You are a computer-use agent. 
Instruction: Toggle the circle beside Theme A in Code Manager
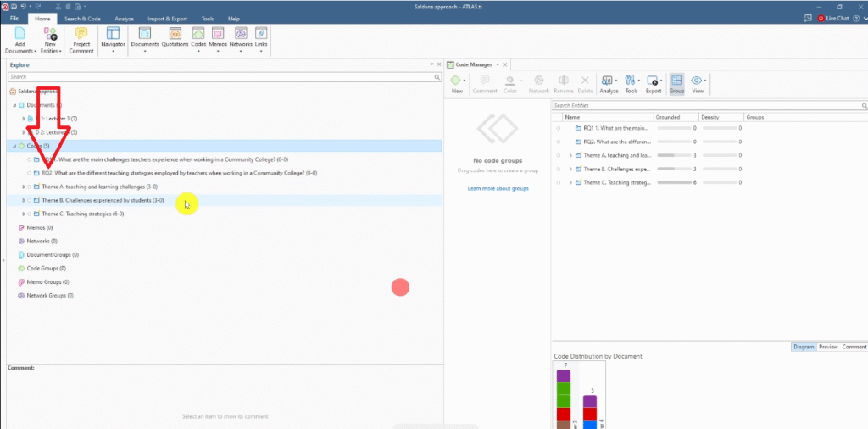coord(559,155)
